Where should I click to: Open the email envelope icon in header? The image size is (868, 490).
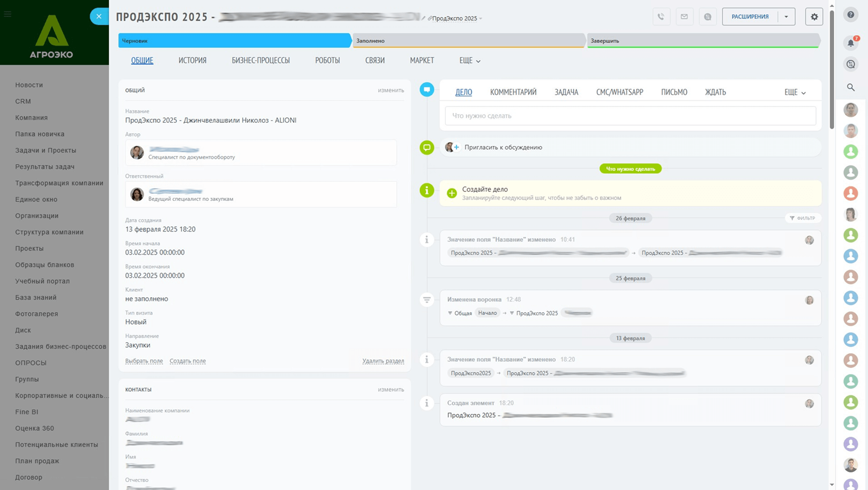[684, 16]
